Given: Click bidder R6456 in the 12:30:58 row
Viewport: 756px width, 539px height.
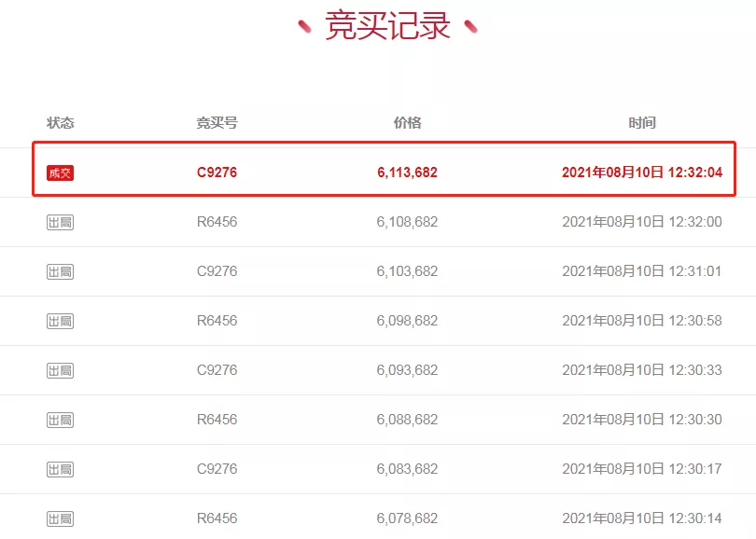Looking at the screenshot, I should (217, 321).
